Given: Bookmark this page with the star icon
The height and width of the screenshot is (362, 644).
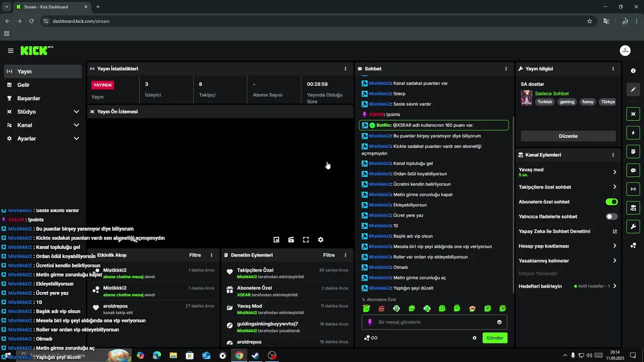Looking at the screenshot, I should pos(590,21).
